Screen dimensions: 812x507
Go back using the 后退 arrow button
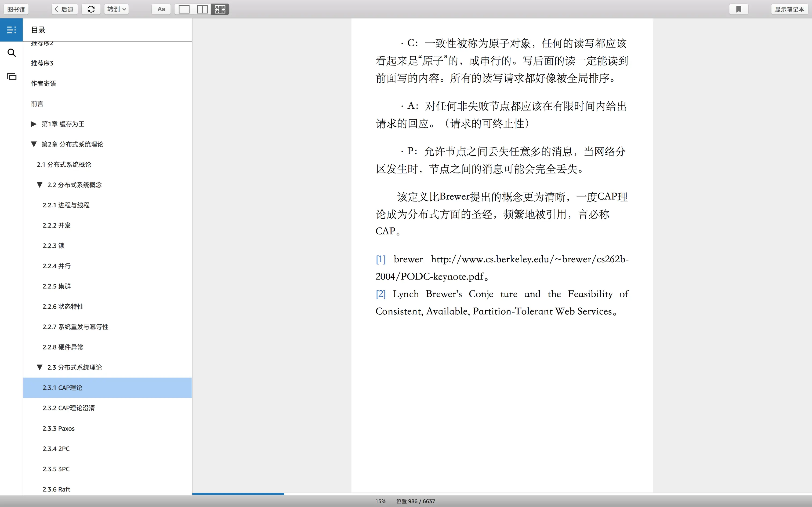coord(64,9)
